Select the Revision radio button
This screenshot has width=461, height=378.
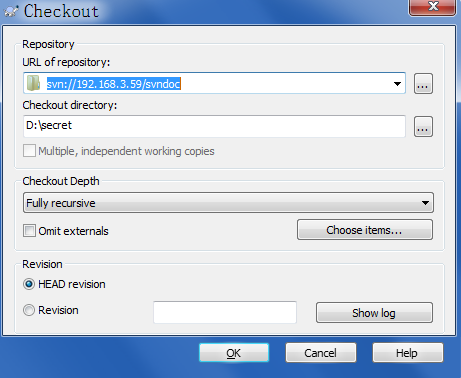tap(29, 310)
